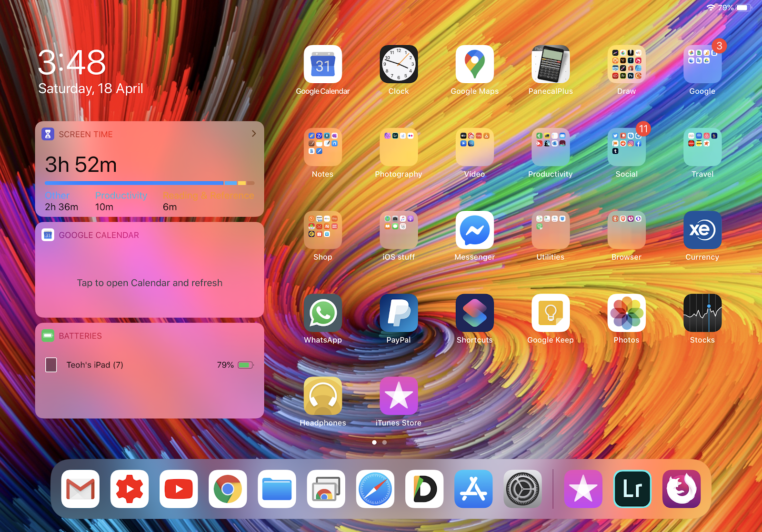Image resolution: width=762 pixels, height=532 pixels.
Task: Open the Google Calendar app
Action: (323, 64)
